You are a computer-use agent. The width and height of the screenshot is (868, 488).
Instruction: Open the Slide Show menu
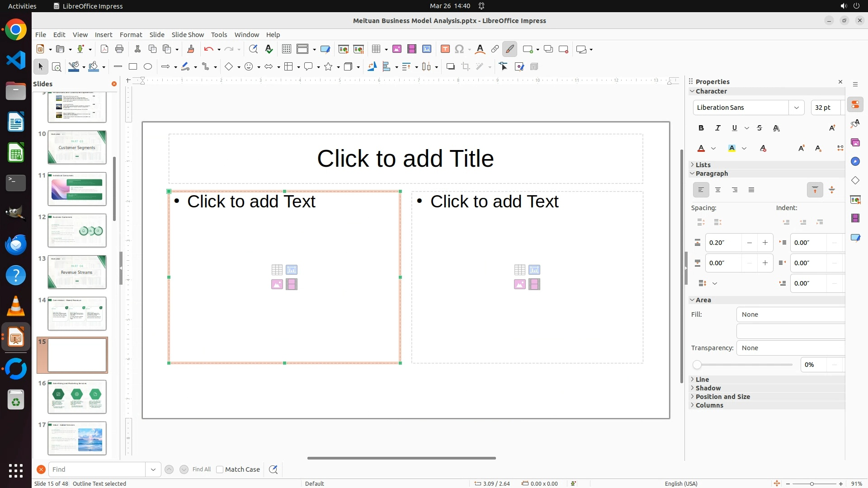click(x=188, y=35)
